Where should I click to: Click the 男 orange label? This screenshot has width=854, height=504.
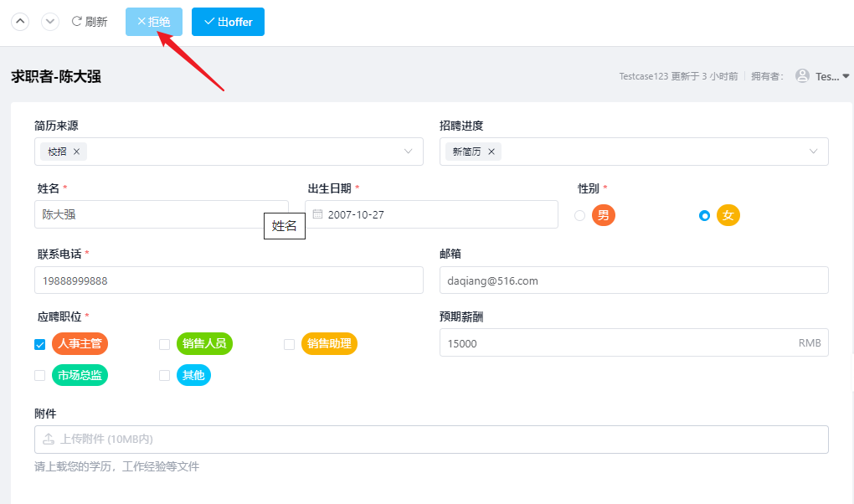pyautogui.click(x=604, y=215)
